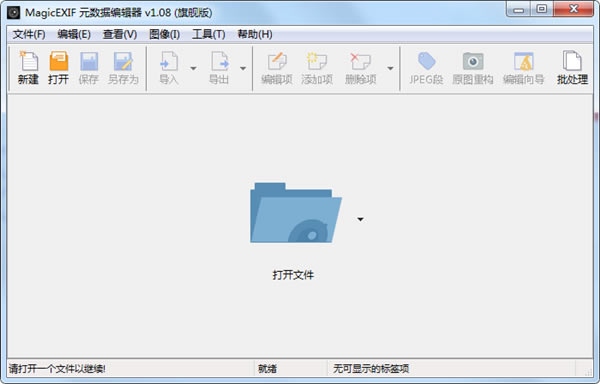Minimize the MagicEXIF window
Image resolution: width=600 pixels, height=384 pixels.
pos(518,9)
